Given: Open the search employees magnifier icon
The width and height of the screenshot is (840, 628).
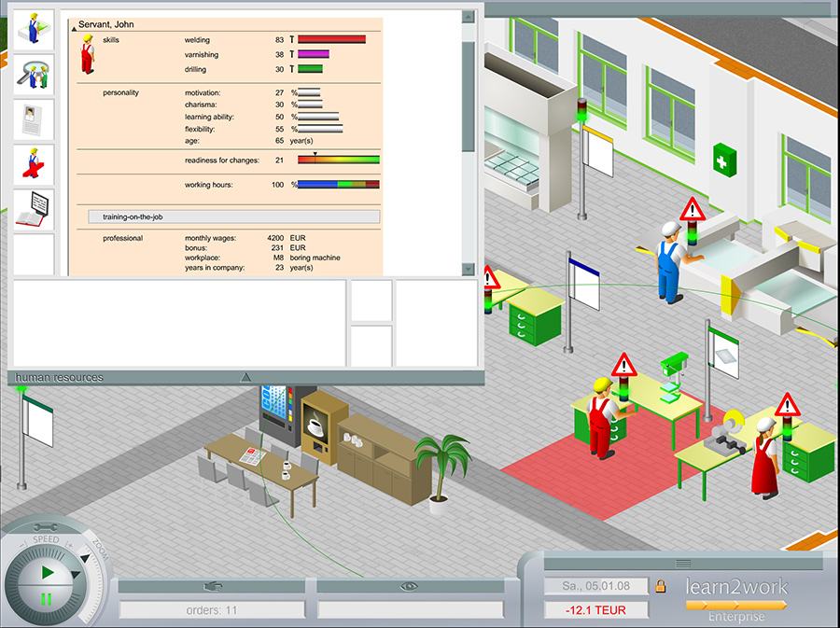Looking at the screenshot, I should (x=34, y=75).
